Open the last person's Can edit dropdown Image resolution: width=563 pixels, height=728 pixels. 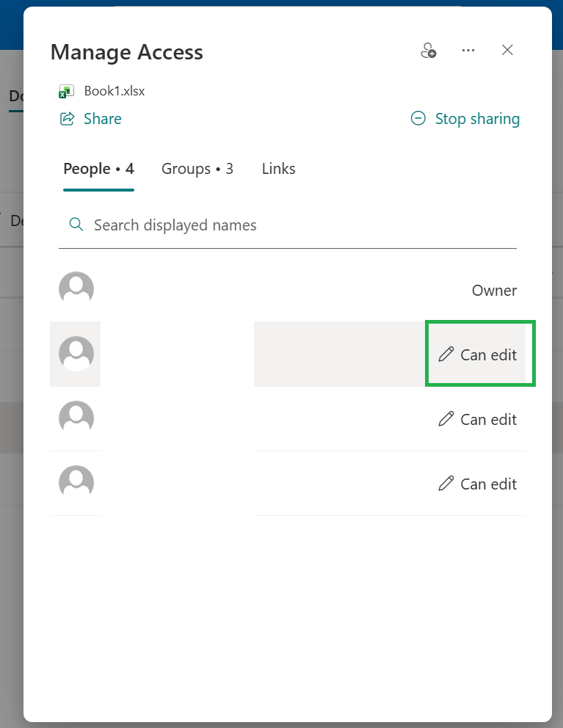[x=478, y=484]
